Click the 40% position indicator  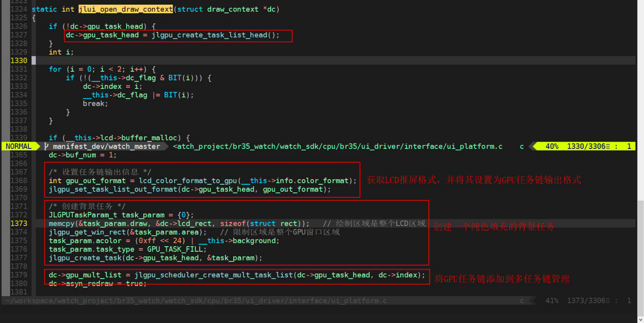[x=552, y=146]
